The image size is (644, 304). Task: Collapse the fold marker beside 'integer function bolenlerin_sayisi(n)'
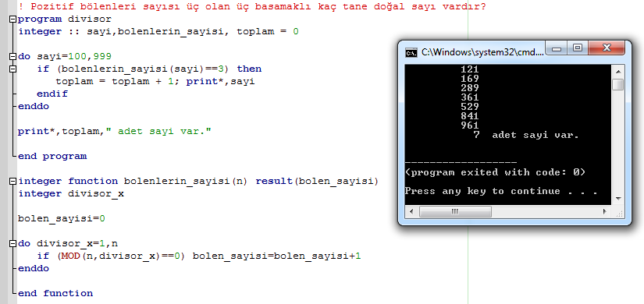tap(13, 181)
